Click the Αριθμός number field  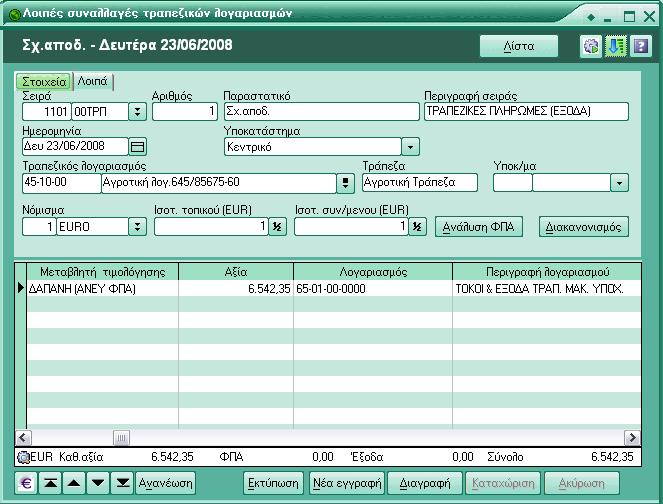[185, 112]
